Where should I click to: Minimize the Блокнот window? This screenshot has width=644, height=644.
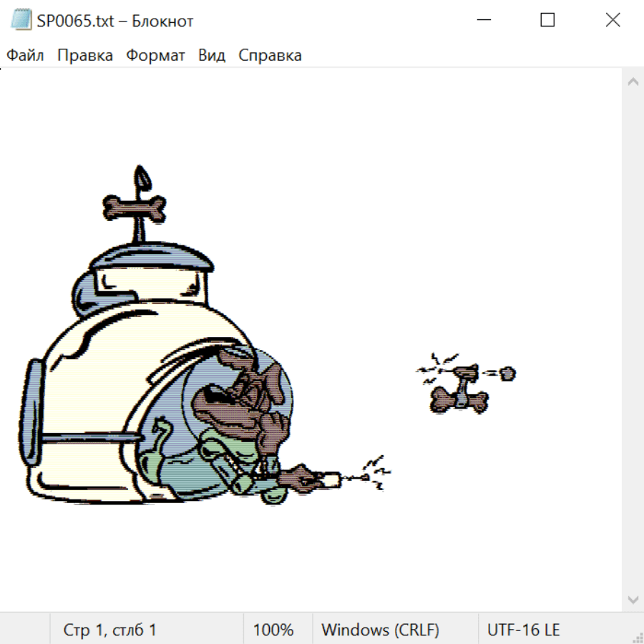(x=484, y=21)
